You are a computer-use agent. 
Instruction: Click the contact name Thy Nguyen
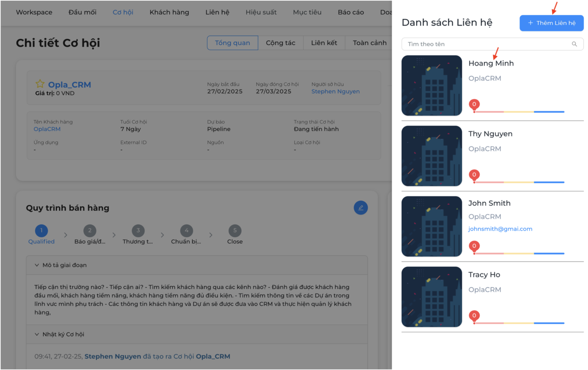tap(490, 134)
